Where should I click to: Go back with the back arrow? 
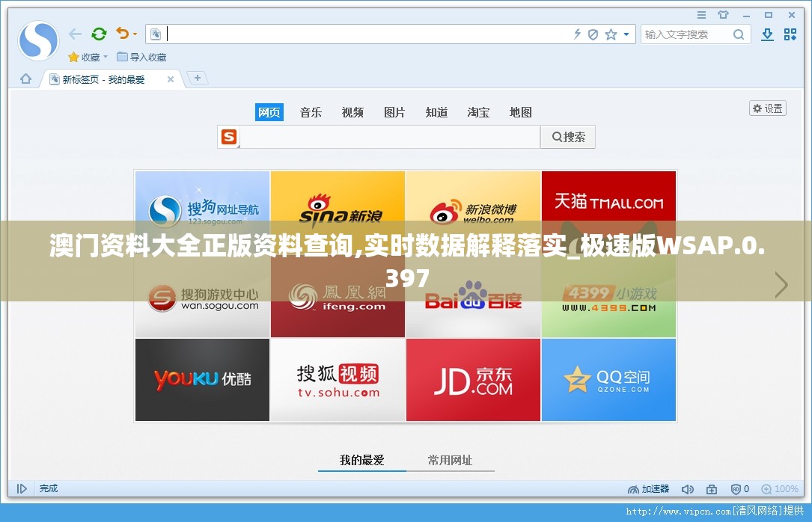tap(76, 34)
